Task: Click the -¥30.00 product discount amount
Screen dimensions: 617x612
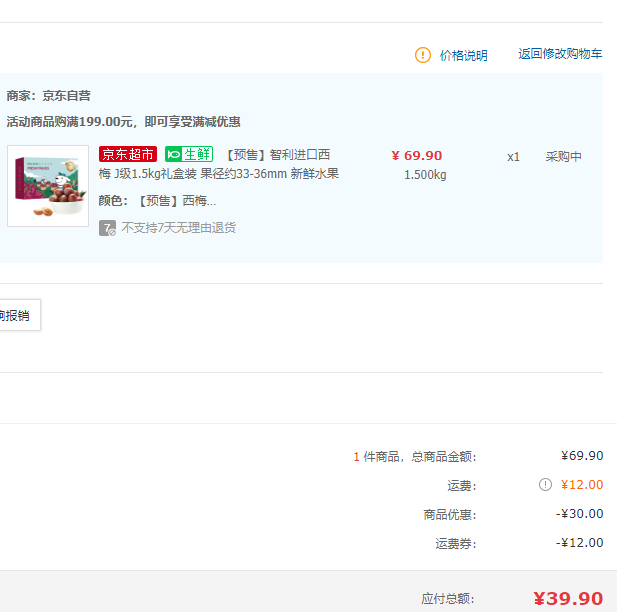Action: pos(579,514)
